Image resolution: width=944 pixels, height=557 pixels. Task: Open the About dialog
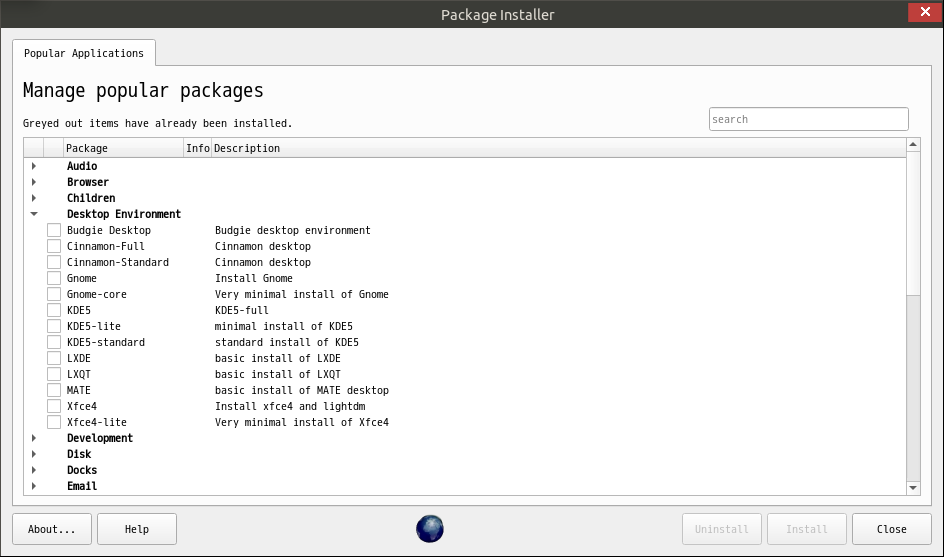52,529
